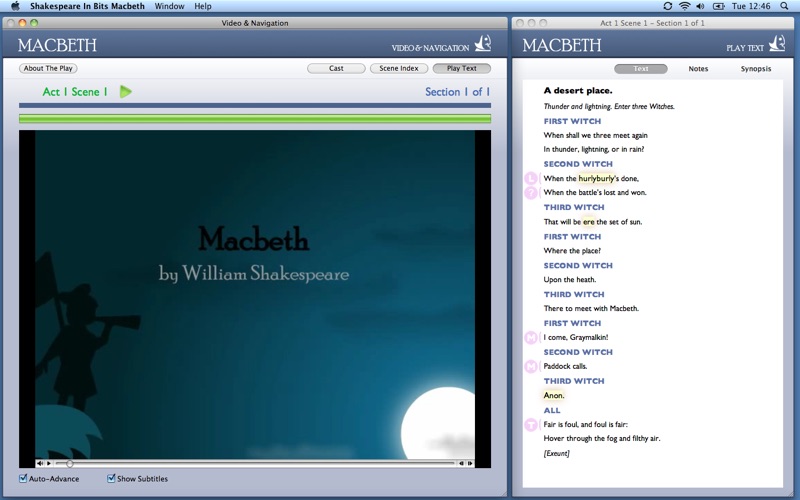This screenshot has height=500, width=800.
Task: Click line 'Where the place?'
Action: click(572, 251)
